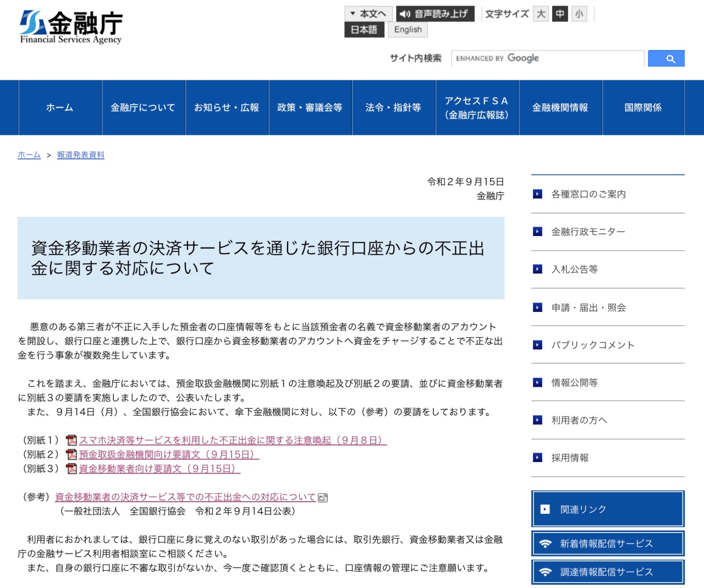Click PDF icon beside 別紙1 link
This screenshot has height=588, width=704.
pos(71,441)
